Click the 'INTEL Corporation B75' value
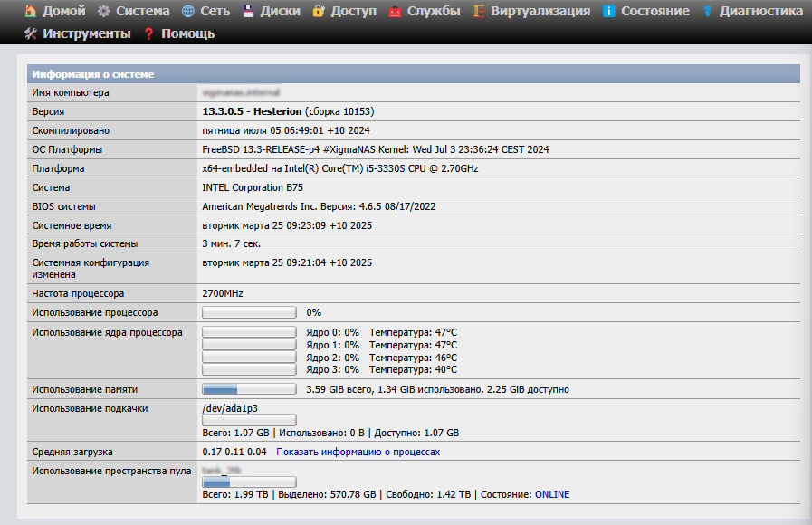812x525 pixels. (253, 187)
